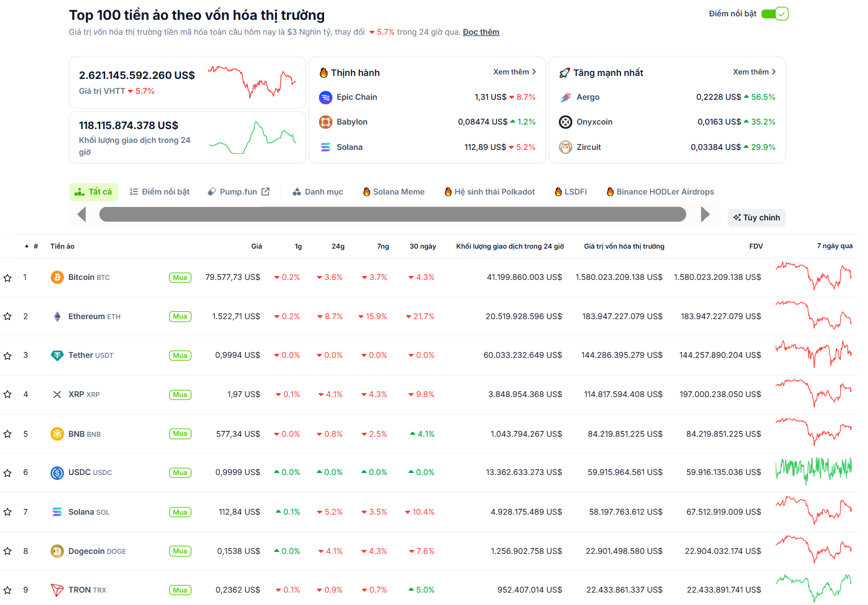868x605 pixels.
Task: Open the 24h volume sparkline chart
Action: tap(252, 137)
